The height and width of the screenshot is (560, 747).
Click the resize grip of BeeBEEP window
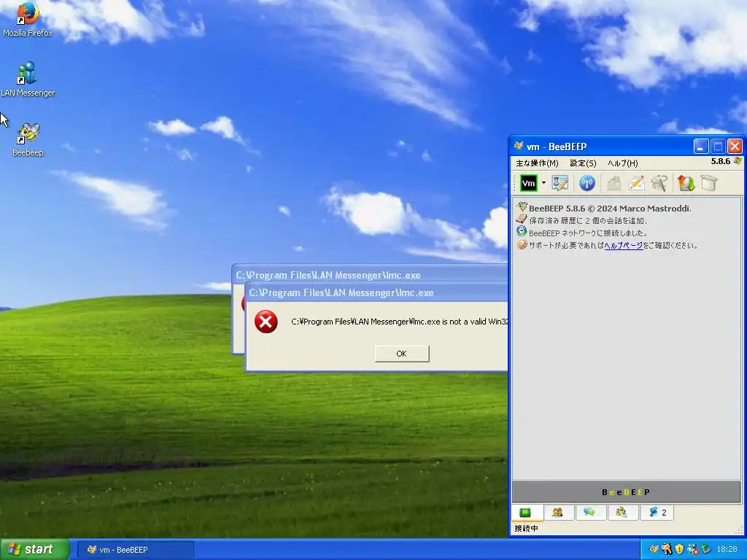click(740, 531)
